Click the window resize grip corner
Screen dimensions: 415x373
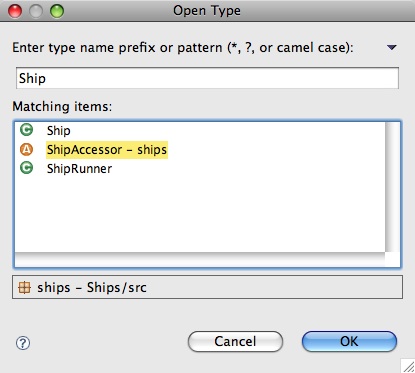pyautogui.click(x=408, y=366)
